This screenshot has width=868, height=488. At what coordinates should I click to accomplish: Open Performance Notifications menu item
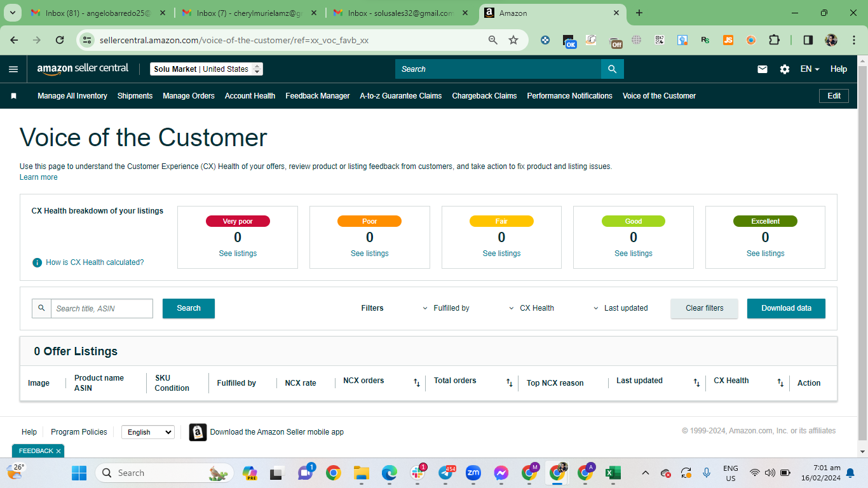point(570,96)
